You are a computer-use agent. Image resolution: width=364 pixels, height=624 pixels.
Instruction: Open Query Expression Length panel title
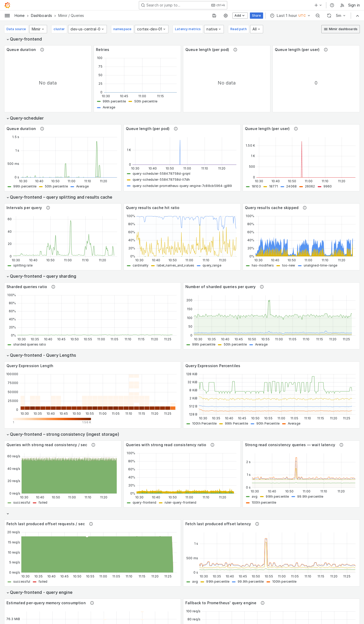coord(30,366)
